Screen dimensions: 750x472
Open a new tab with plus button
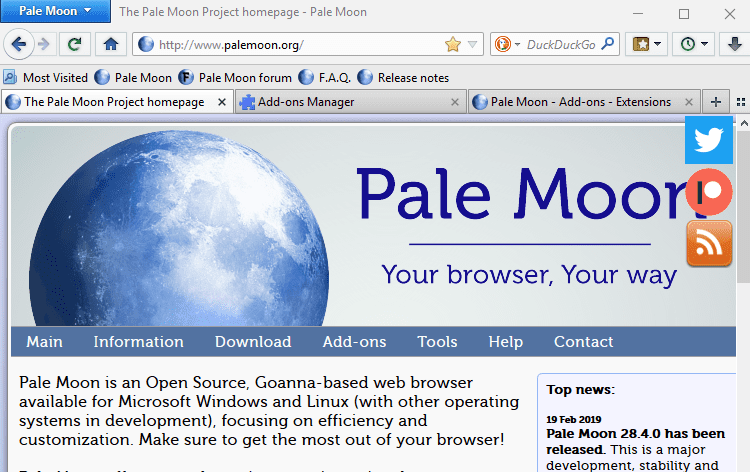[716, 102]
